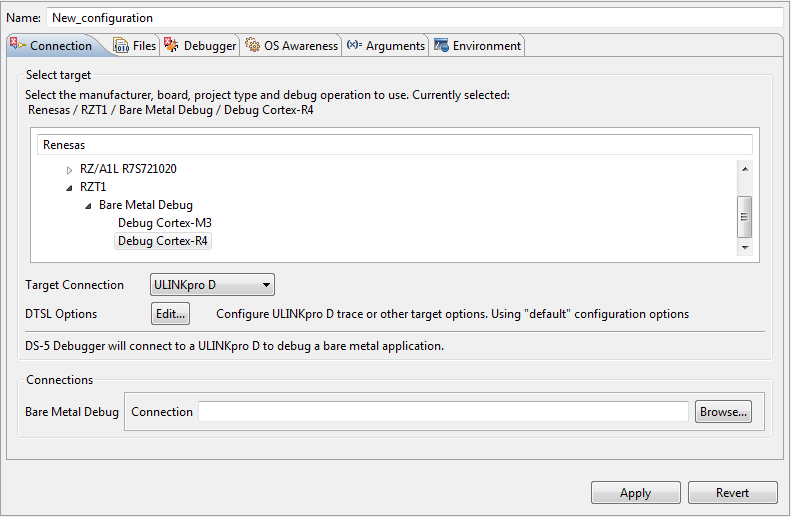791x517 pixels.
Task: Click the Connection tab icon
Action: 18,45
